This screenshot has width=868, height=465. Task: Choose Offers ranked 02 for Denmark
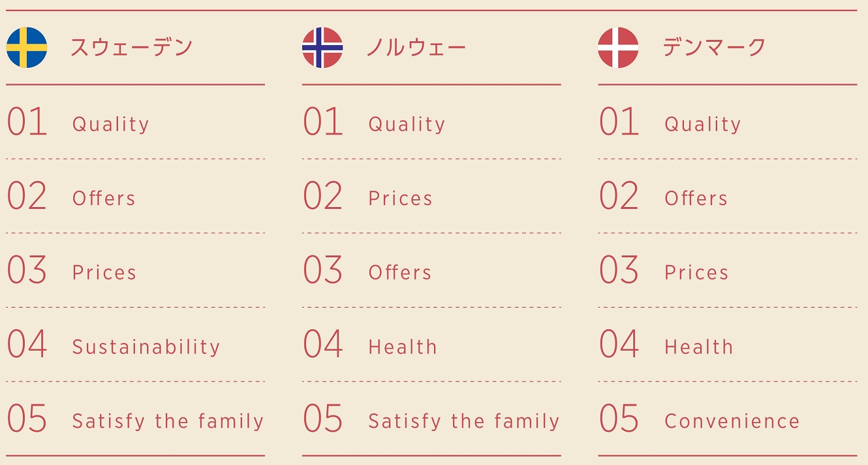[696, 199]
